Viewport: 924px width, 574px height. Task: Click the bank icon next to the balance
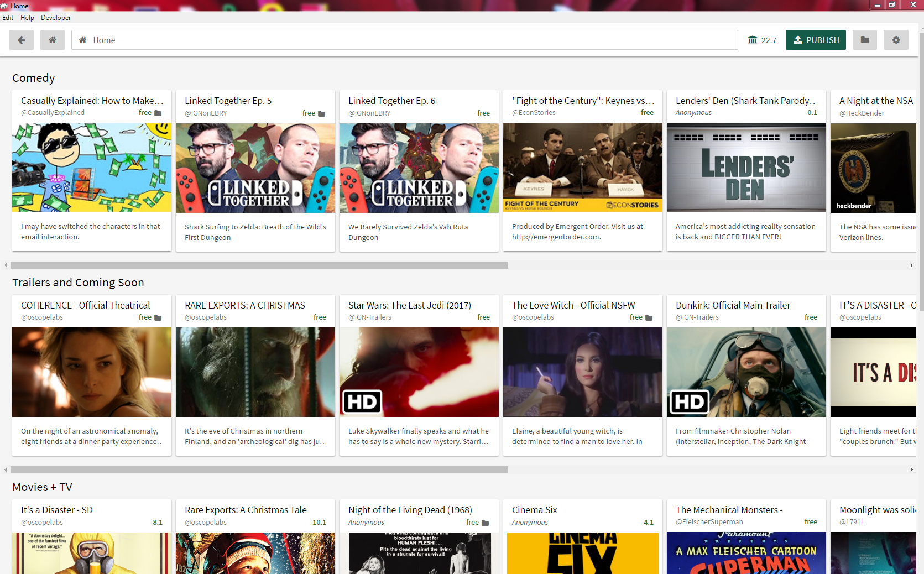click(753, 40)
